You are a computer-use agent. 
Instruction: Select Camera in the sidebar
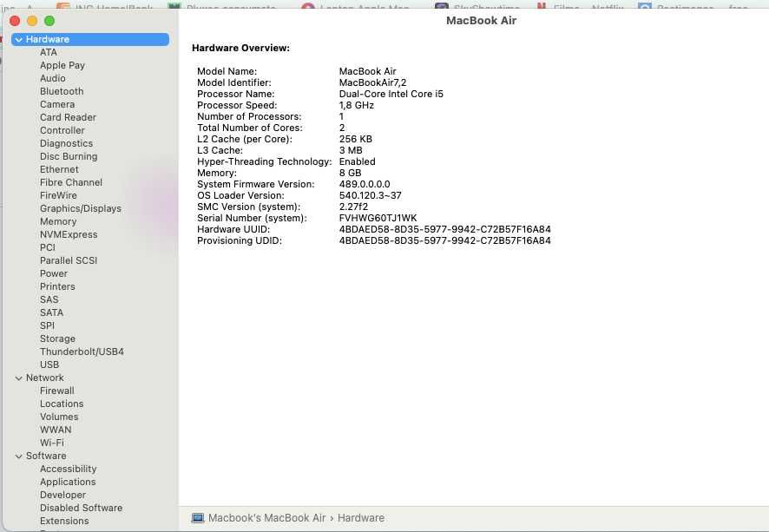57,104
